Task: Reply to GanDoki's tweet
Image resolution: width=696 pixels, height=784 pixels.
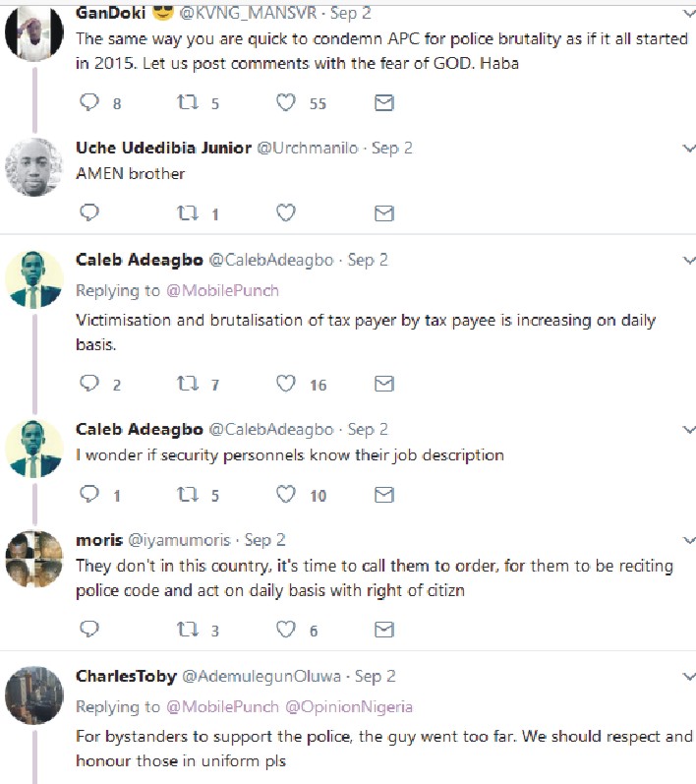Action: point(89,102)
